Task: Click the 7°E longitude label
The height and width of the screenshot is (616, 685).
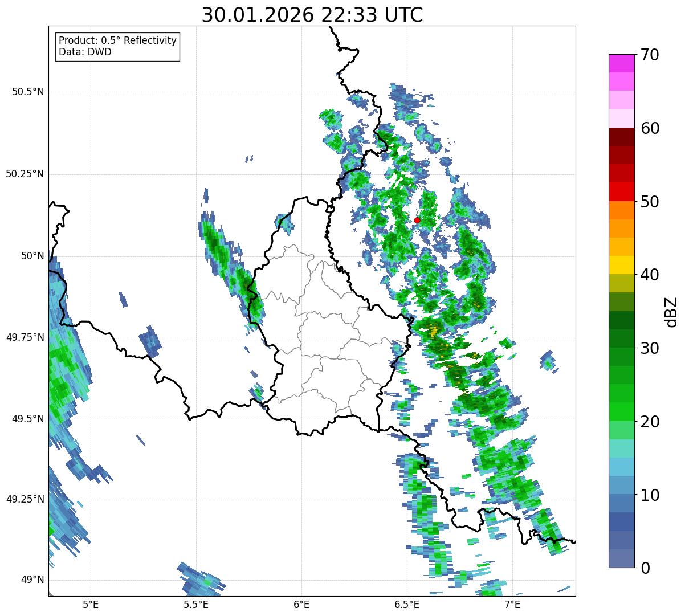Action: (x=512, y=605)
